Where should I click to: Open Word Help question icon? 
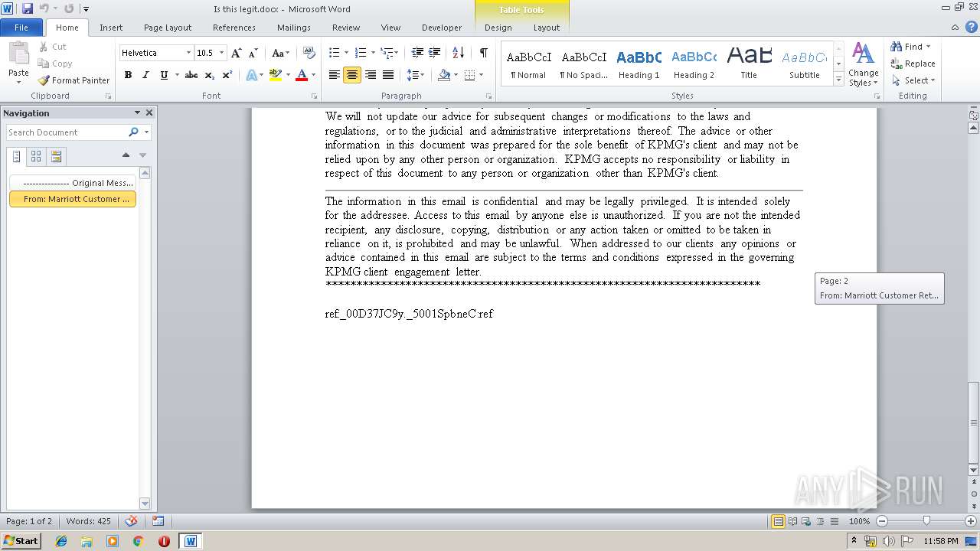point(971,27)
